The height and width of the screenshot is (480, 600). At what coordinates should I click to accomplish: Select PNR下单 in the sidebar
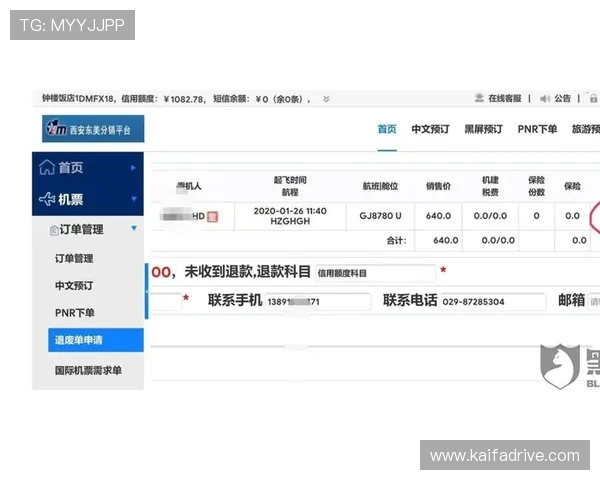[75, 313]
